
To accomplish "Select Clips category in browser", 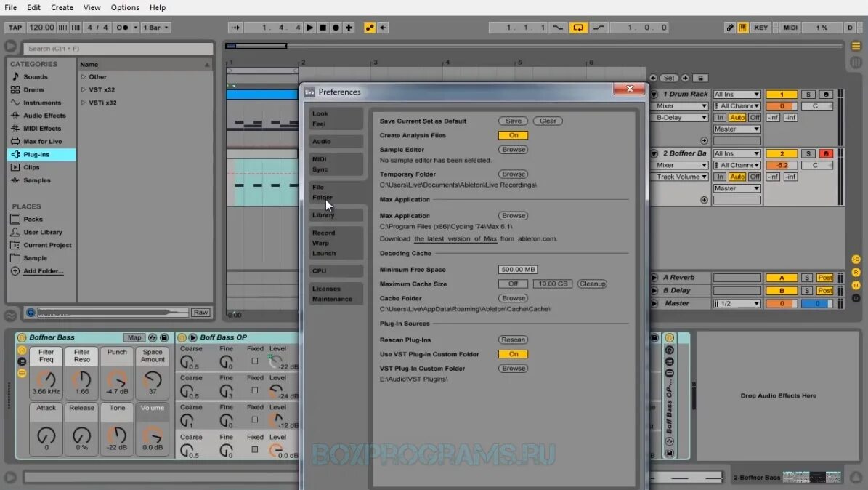I will [x=31, y=166].
